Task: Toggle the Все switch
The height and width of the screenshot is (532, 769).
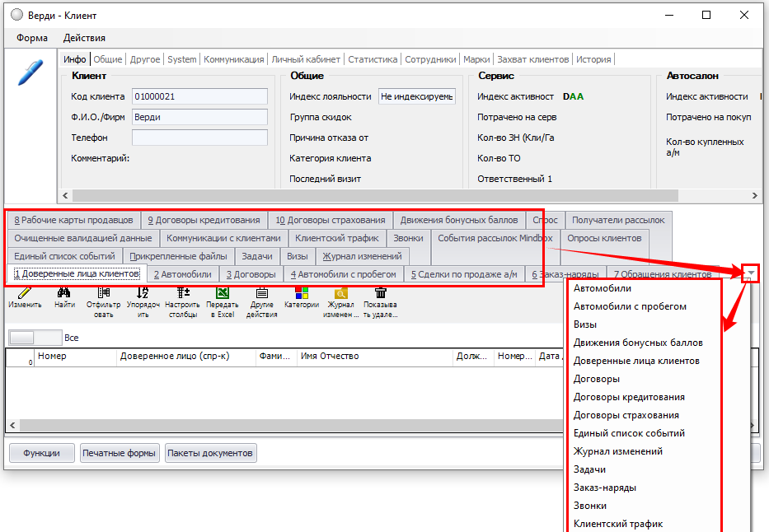Action: tap(35, 338)
